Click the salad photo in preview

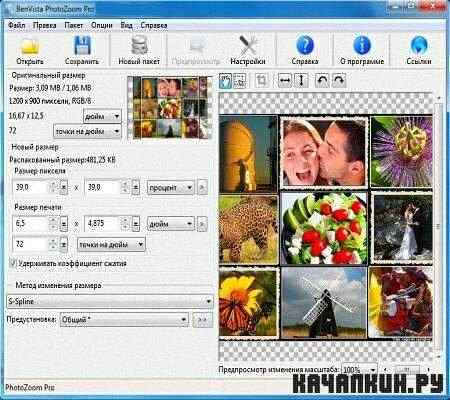[324, 228]
